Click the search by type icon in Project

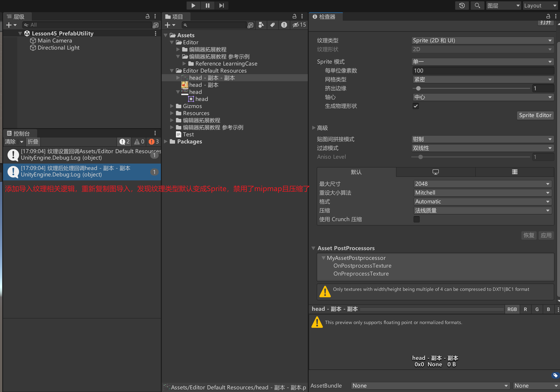pos(261,25)
